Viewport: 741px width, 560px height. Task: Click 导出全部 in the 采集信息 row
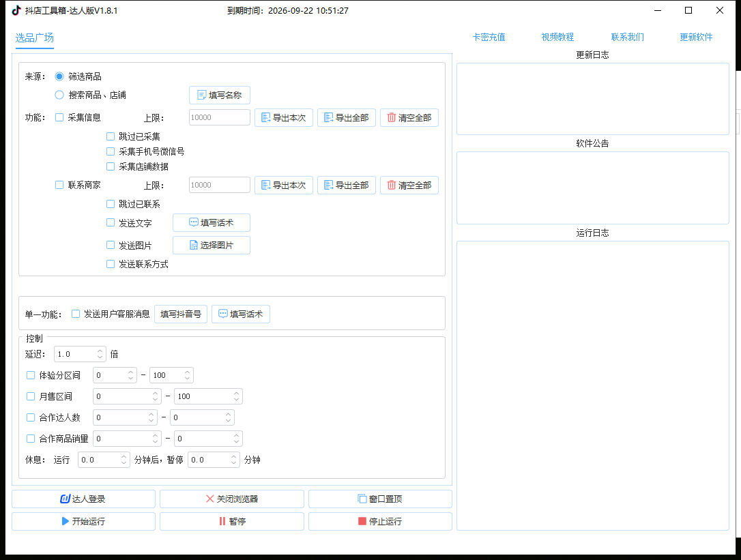(347, 118)
